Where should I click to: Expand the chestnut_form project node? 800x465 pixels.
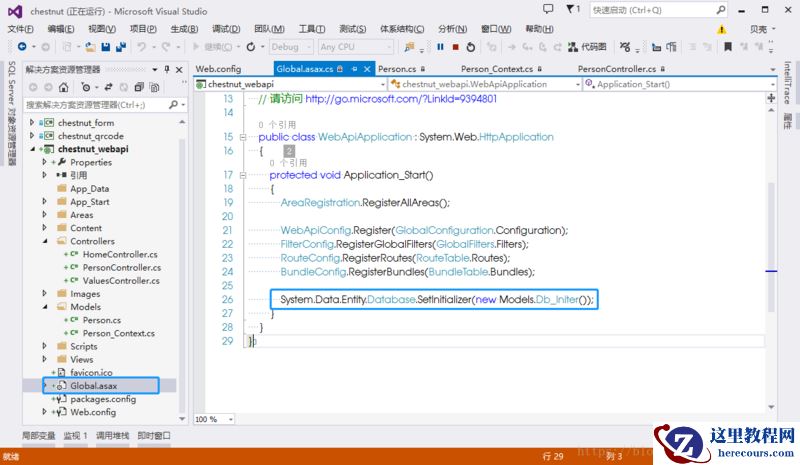[32, 122]
